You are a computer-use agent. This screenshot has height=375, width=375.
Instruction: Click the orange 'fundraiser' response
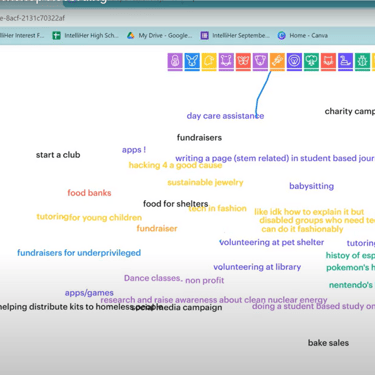coord(157,229)
